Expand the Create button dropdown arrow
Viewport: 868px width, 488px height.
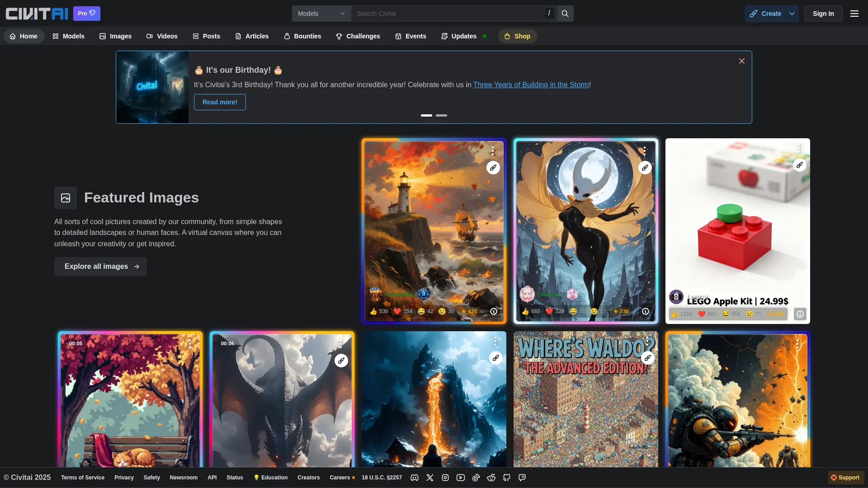[792, 14]
